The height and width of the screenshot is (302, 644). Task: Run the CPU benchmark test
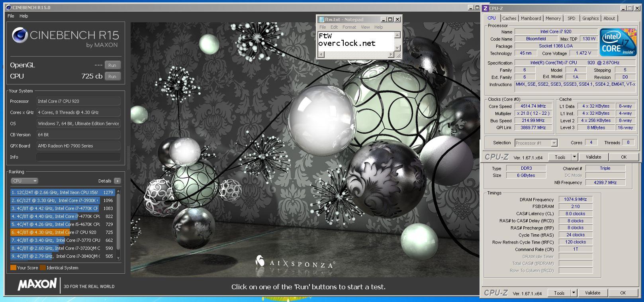(x=112, y=76)
